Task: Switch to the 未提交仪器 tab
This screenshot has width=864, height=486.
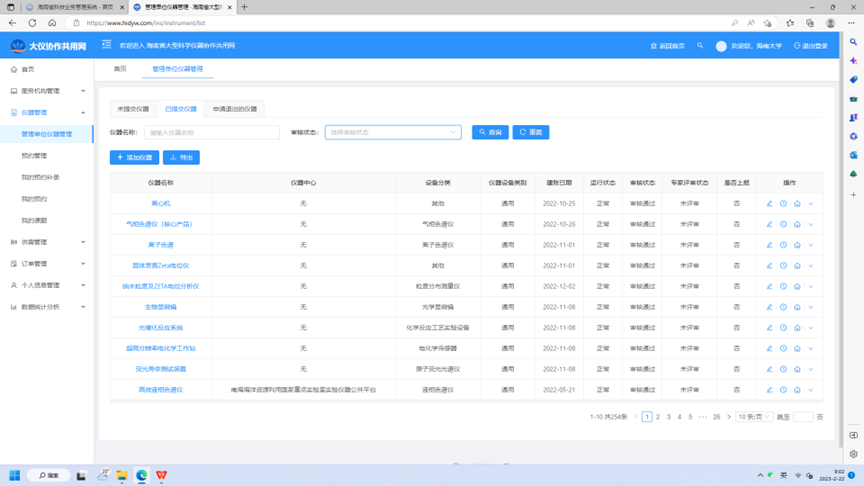Action: click(x=133, y=109)
